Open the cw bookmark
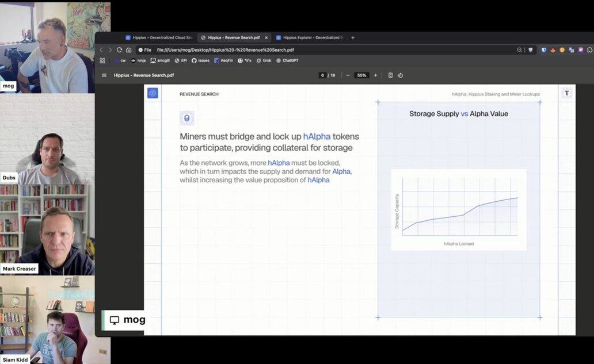This screenshot has width=594, height=364. tap(120, 60)
